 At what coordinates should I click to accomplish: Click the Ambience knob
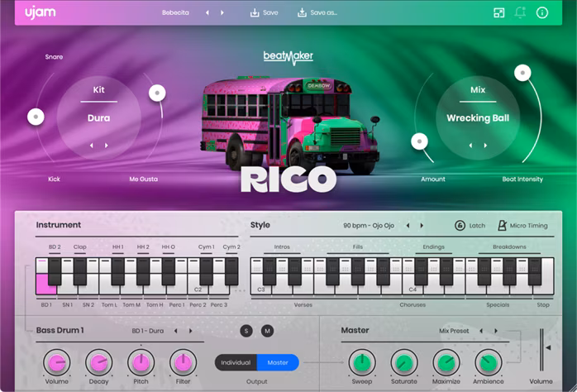[489, 362]
